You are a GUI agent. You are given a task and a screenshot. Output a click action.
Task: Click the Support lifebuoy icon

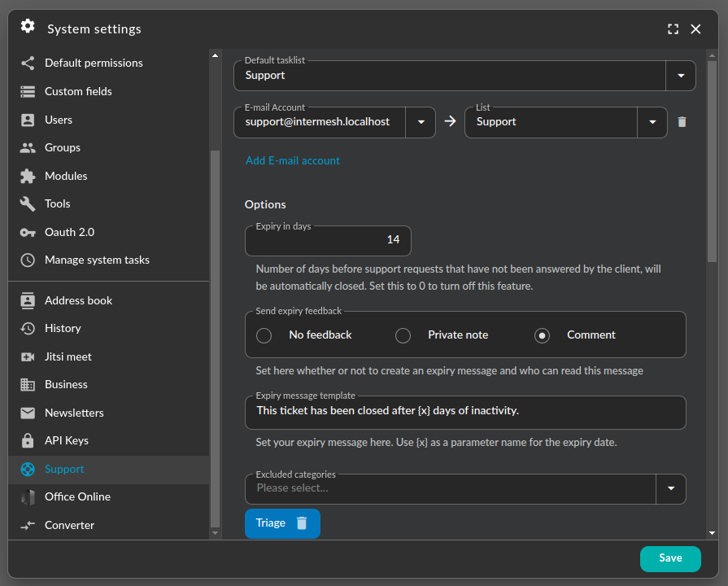(28, 470)
